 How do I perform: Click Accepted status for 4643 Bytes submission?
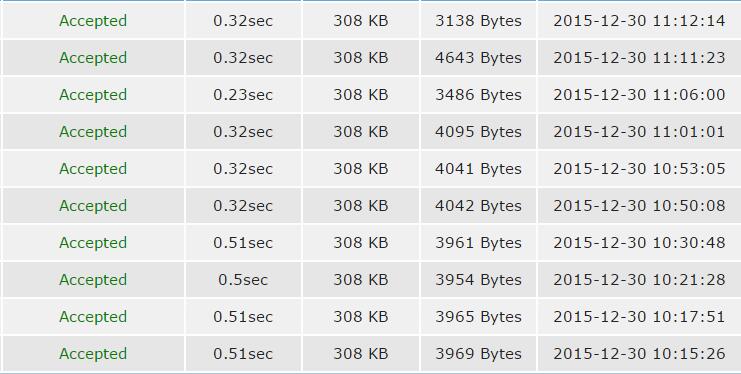coord(93,58)
